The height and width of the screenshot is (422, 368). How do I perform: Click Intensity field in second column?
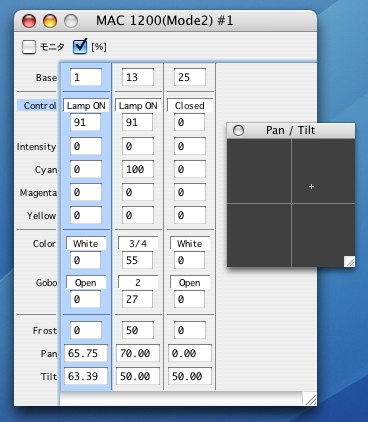(138, 146)
